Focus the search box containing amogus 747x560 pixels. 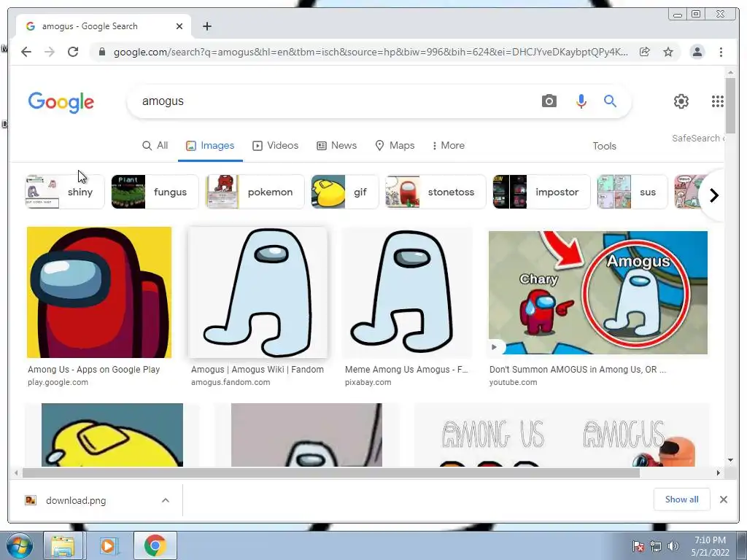333,101
